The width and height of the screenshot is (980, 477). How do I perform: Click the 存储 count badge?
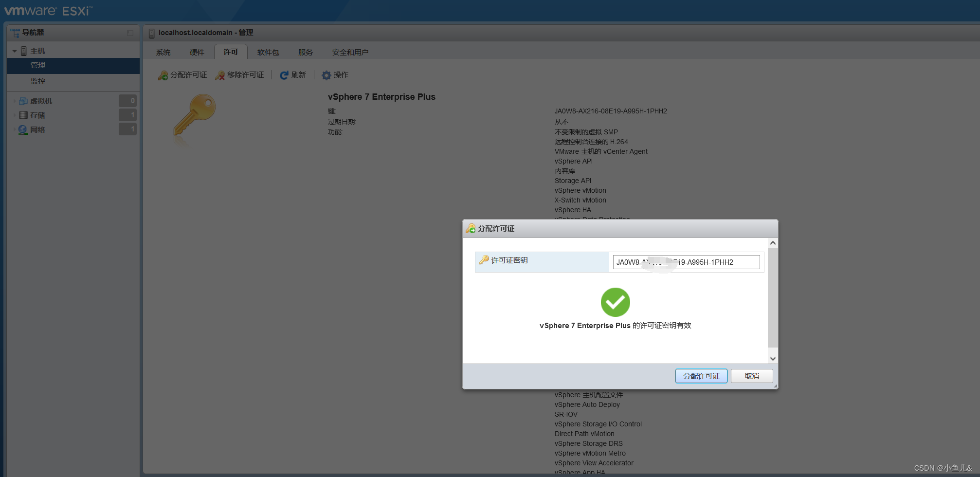coord(127,115)
